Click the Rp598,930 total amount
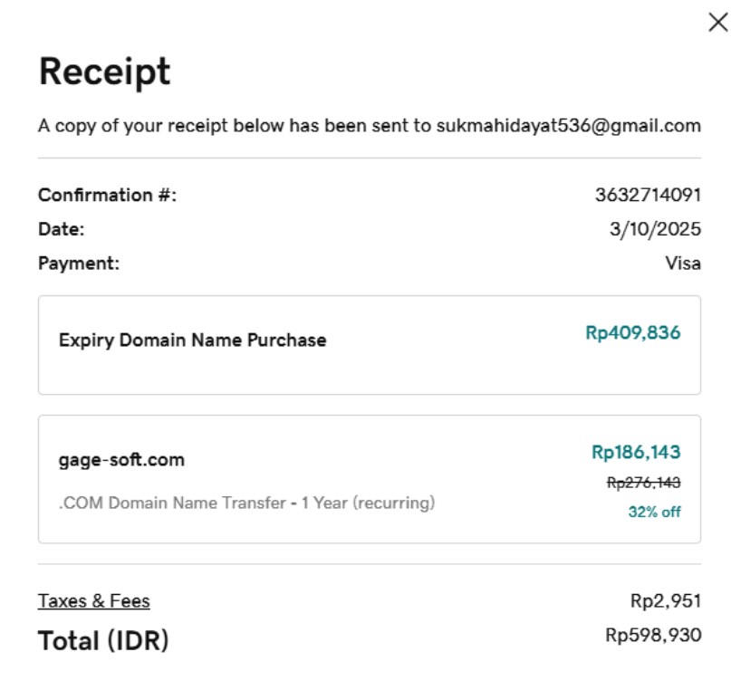This screenshot has height=700, width=731. click(653, 636)
